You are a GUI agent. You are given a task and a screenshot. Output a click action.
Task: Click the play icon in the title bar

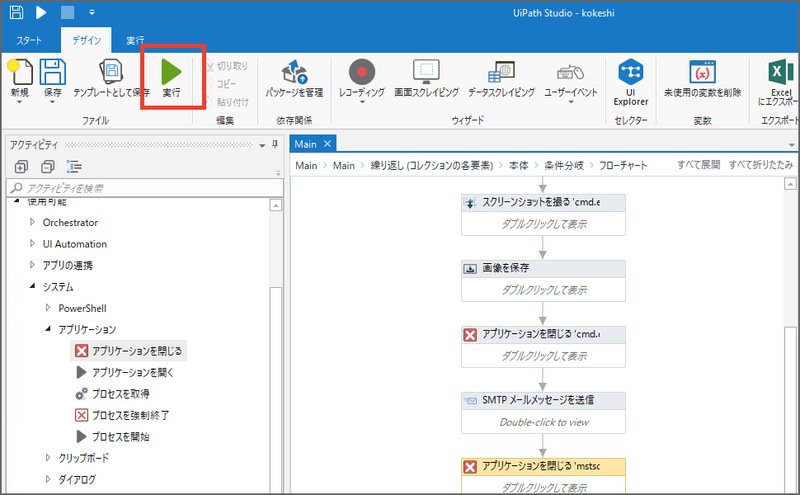pos(41,12)
